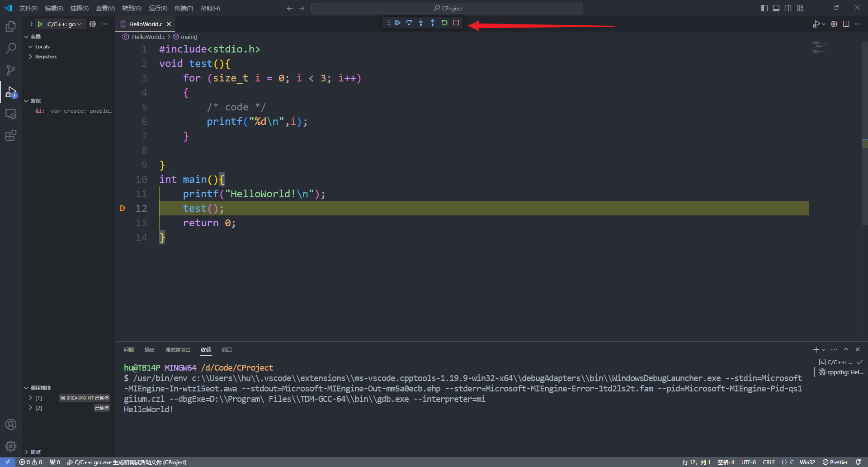Expand the Registers tree node
Image resolution: width=868 pixels, height=467 pixels.
coord(30,57)
